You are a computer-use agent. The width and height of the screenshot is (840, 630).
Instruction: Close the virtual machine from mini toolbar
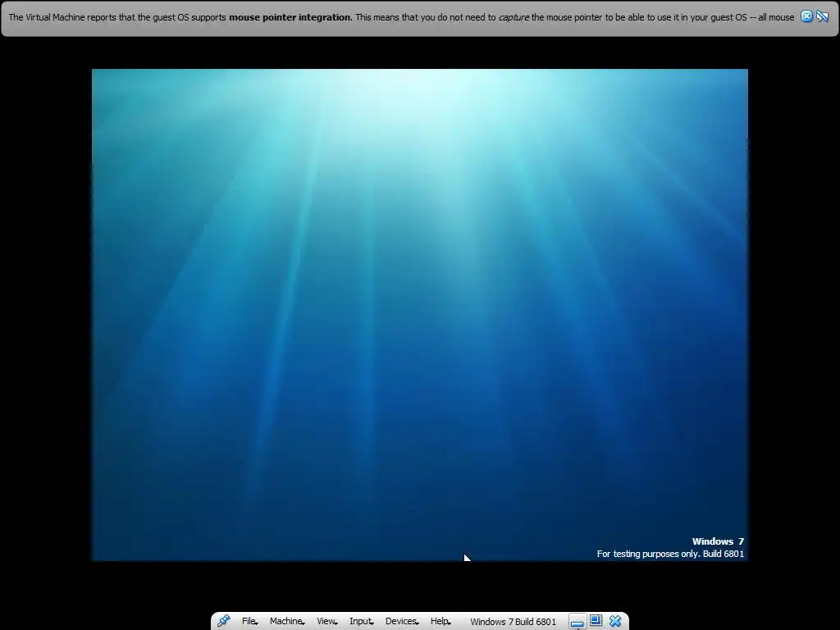(615, 621)
